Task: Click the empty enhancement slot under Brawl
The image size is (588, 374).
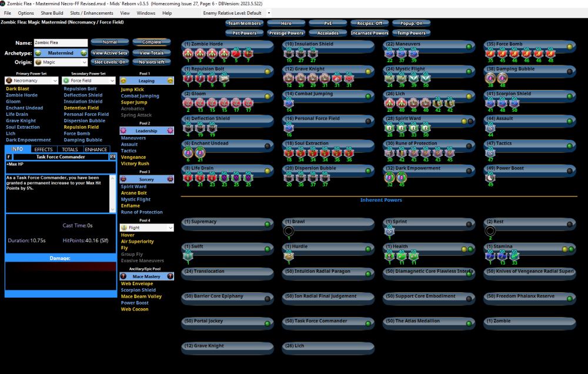Action: tap(289, 231)
